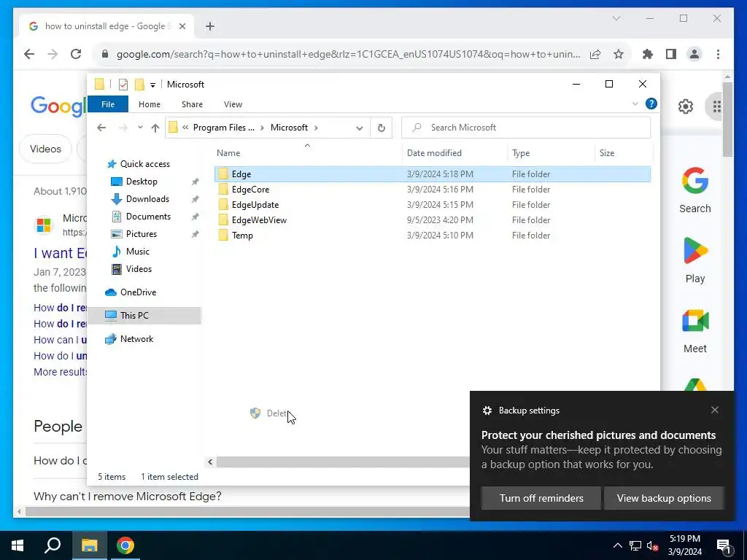Sort by Date modified column header

(434, 153)
